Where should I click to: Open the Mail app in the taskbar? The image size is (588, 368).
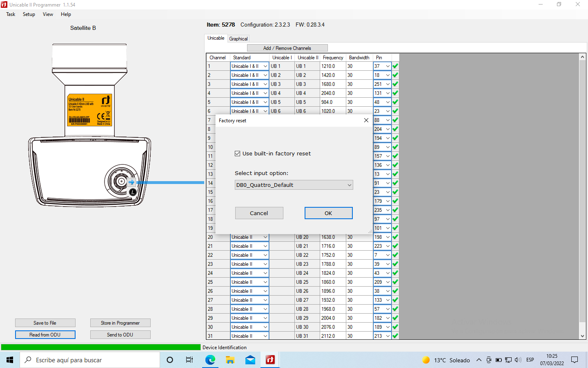250,360
